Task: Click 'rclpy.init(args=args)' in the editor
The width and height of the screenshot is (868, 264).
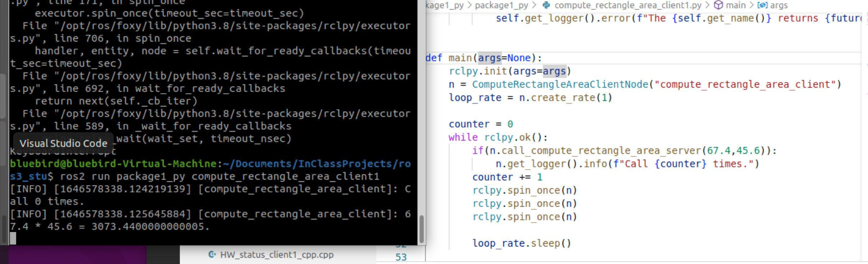Action: click(510, 71)
